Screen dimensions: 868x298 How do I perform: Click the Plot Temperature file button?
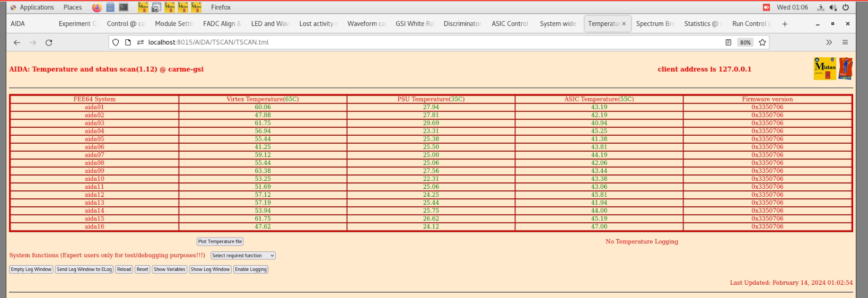(x=220, y=242)
